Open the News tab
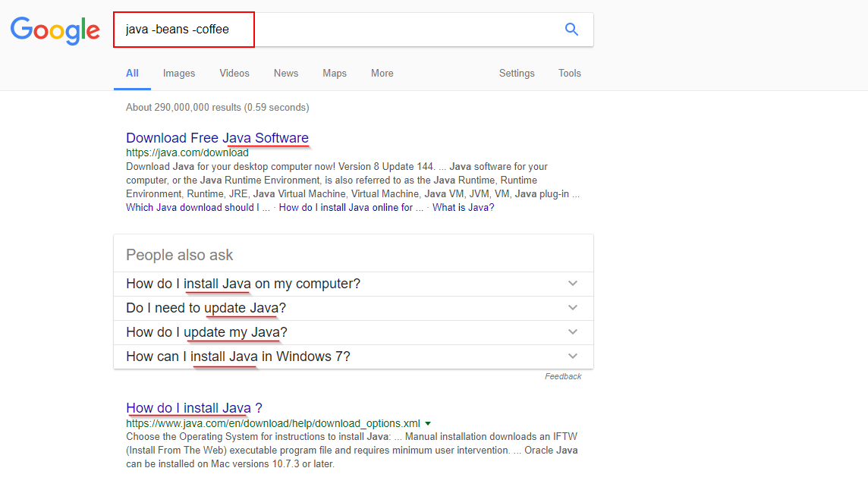Viewport: 868px width, 490px height. pyautogui.click(x=285, y=73)
